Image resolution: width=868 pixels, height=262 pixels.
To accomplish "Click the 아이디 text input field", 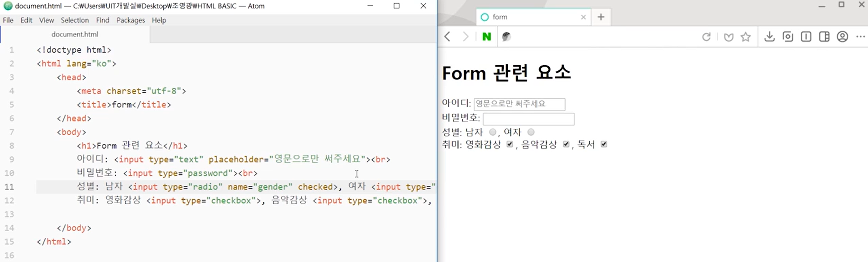I will 519,104.
